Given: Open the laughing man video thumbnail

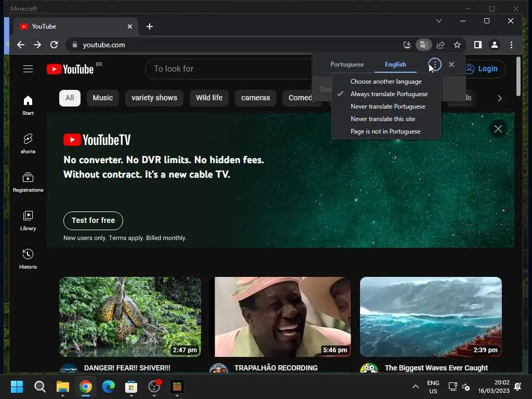Looking at the screenshot, I should point(280,317).
